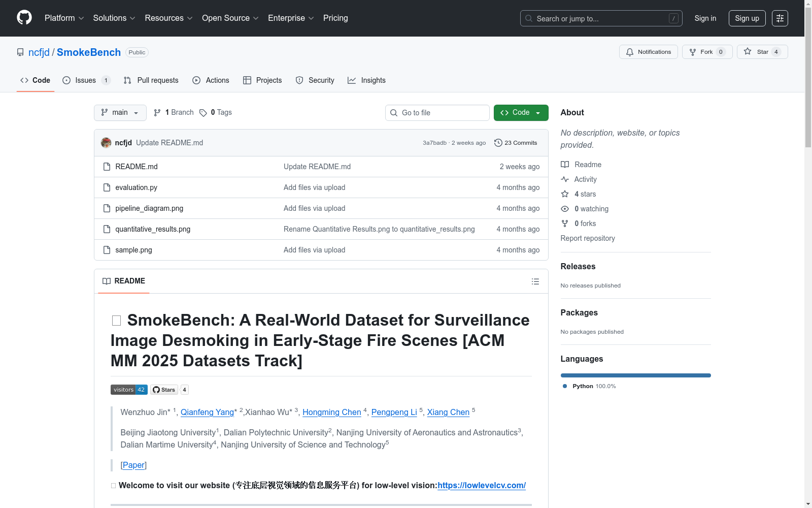The width and height of the screenshot is (812, 508).
Task: Open commit 3a7badb link
Action: tap(434, 143)
